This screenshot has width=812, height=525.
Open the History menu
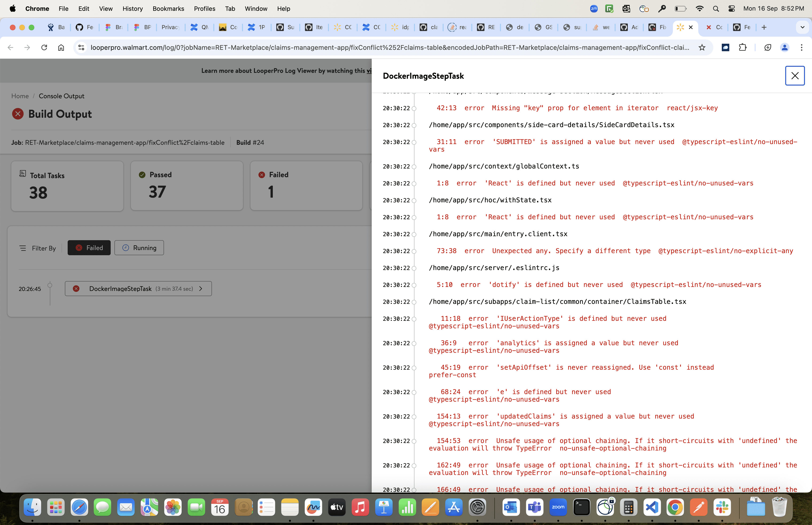pos(133,8)
